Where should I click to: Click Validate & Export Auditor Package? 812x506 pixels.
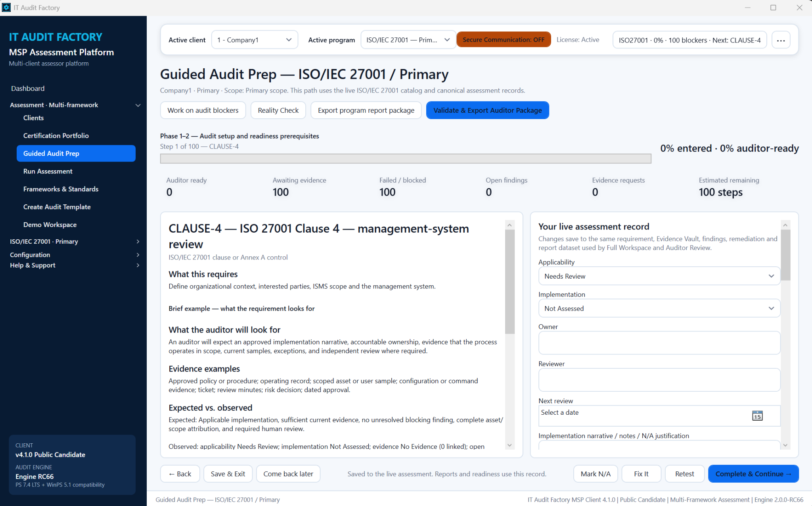point(488,110)
